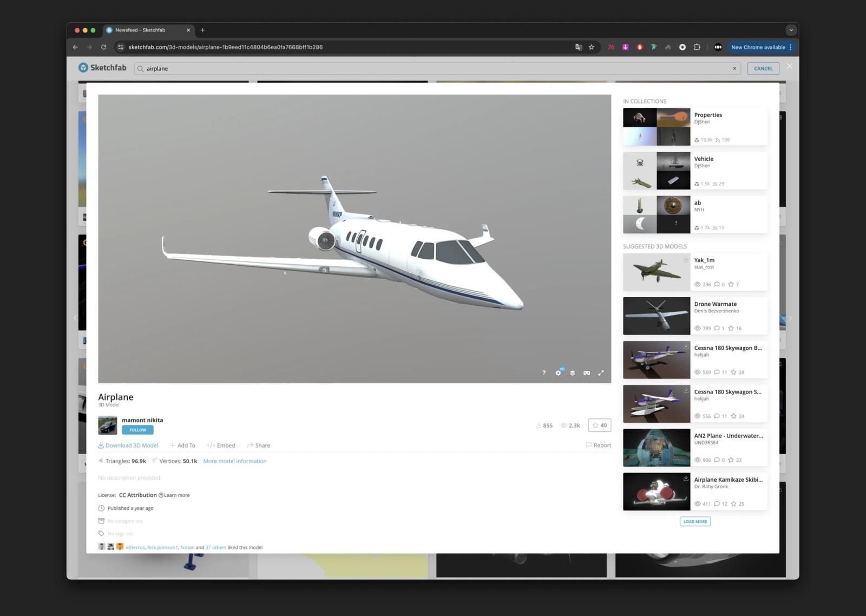Screen dimensions: 866x616
Task: Open mamont nikita author avatar
Action: (x=107, y=425)
